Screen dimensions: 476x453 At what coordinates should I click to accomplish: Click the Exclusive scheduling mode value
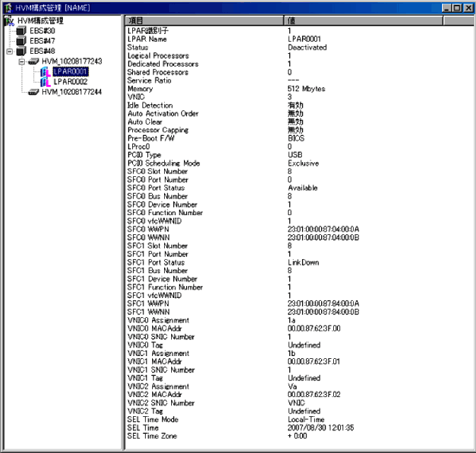pos(303,164)
